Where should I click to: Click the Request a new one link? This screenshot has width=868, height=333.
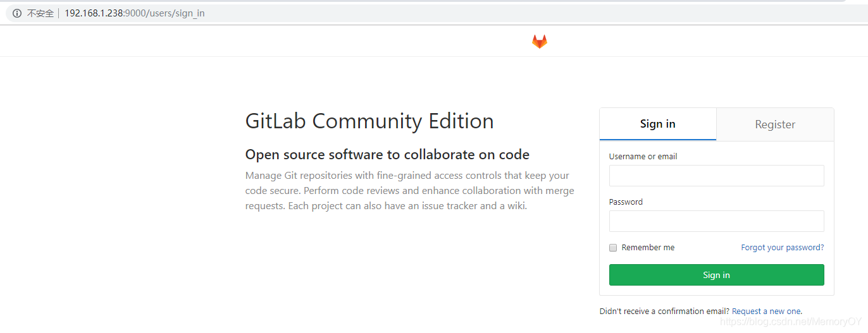point(766,312)
